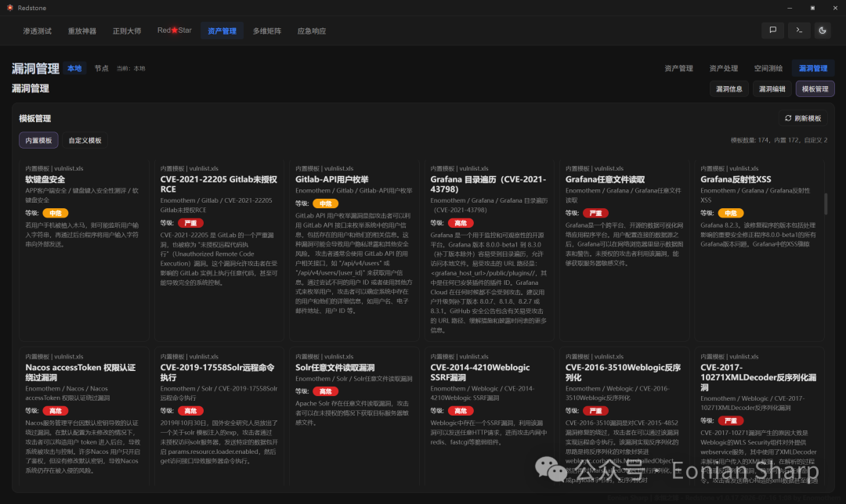Viewport: 846px width, 504px height.
Task: Open Grafana反射性XSS template
Action: click(x=759, y=250)
